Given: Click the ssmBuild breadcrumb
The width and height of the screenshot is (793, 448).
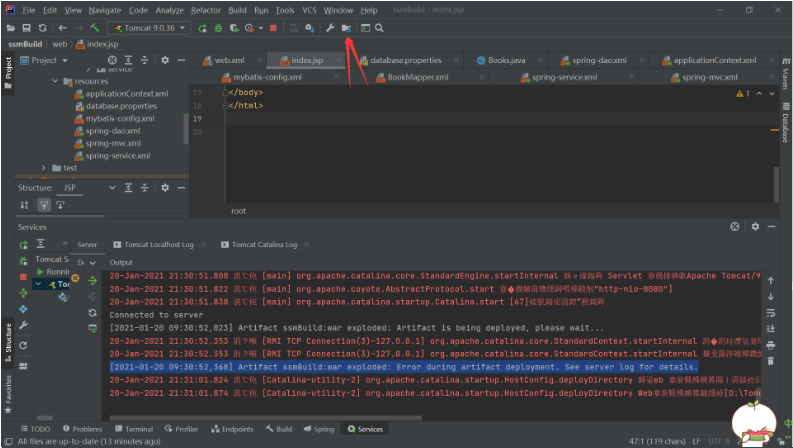Looking at the screenshot, I should (25, 44).
